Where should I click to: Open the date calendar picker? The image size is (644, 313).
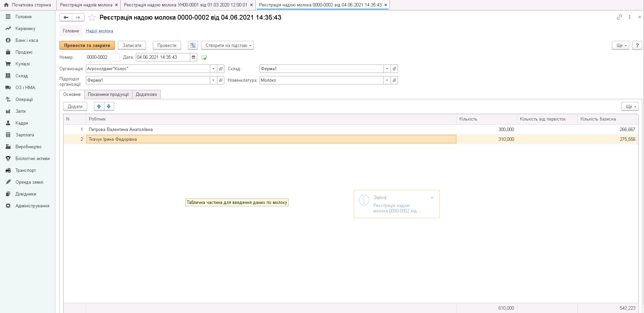[194, 57]
